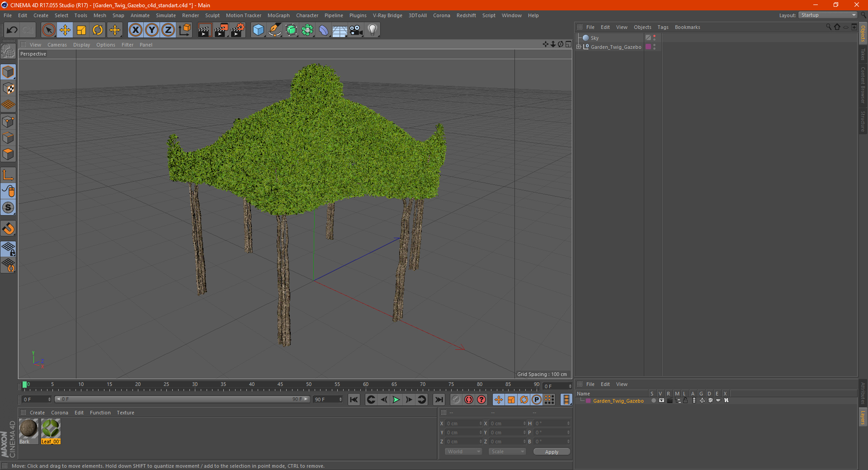Add a Light object

[x=373, y=30]
